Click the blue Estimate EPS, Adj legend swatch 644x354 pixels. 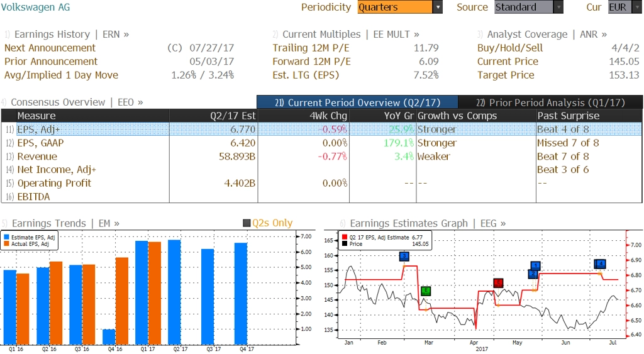point(6,238)
